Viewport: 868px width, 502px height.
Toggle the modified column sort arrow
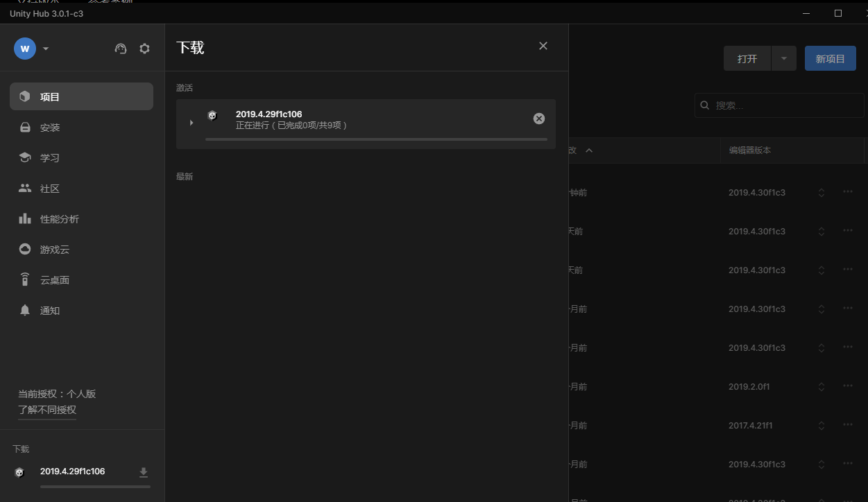point(589,150)
